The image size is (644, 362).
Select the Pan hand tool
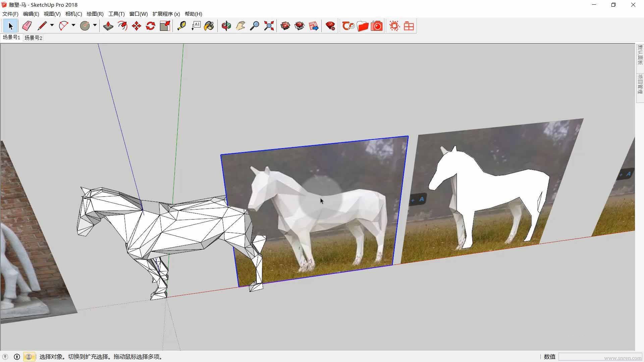point(240,26)
